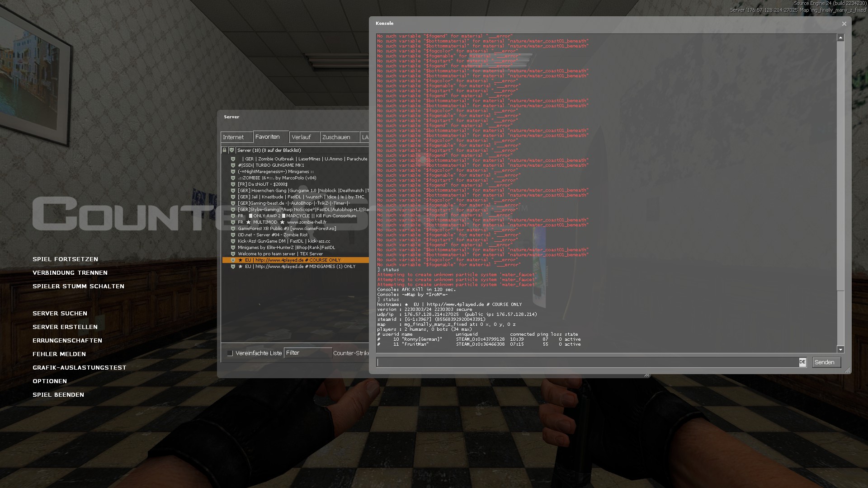Select 'Kick-Ass! GunGame DM' server name
This screenshot has height=488, width=868.
pos(284,241)
